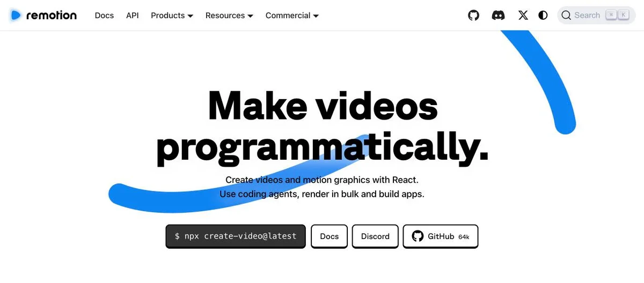Toggle dark/light theme icon

(543, 15)
